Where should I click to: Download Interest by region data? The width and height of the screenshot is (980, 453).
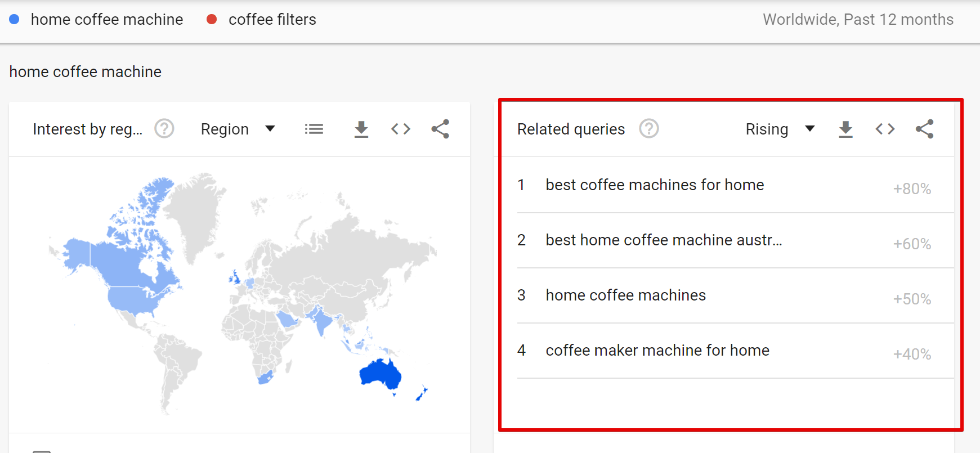(x=361, y=129)
